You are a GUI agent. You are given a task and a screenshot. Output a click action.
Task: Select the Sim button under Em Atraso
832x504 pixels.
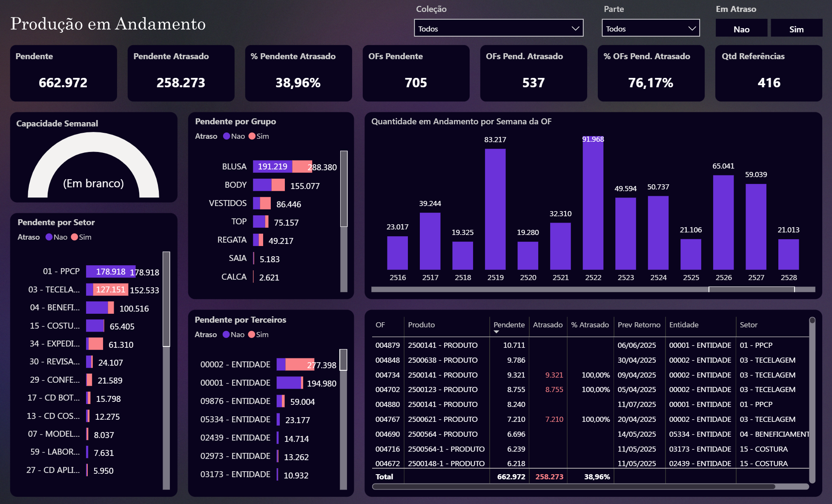pos(796,29)
